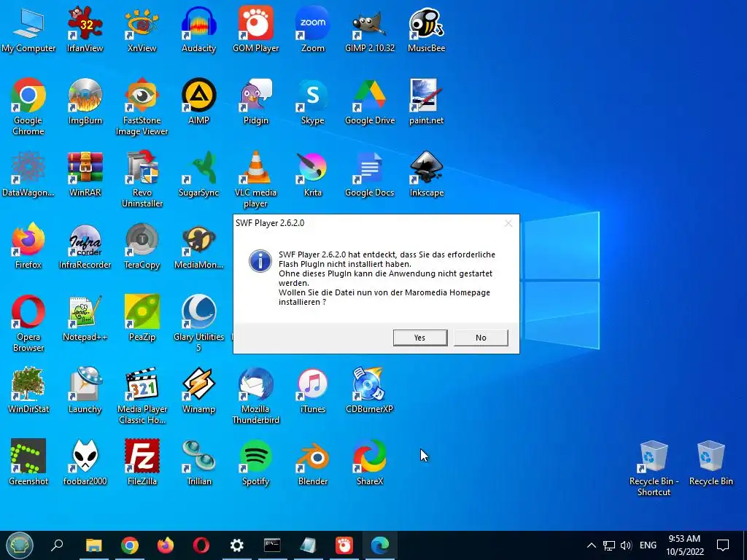Click the MusicBee desktop icon
The image size is (747, 560).
point(426,29)
